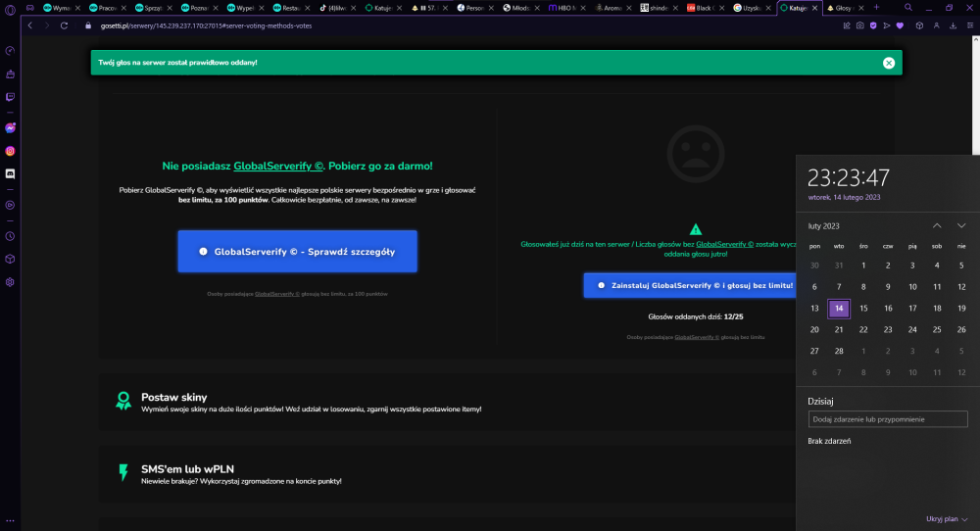The height and width of the screenshot is (531, 980).
Task: Close the Uzysku Google tab
Action: pyautogui.click(x=768, y=8)
